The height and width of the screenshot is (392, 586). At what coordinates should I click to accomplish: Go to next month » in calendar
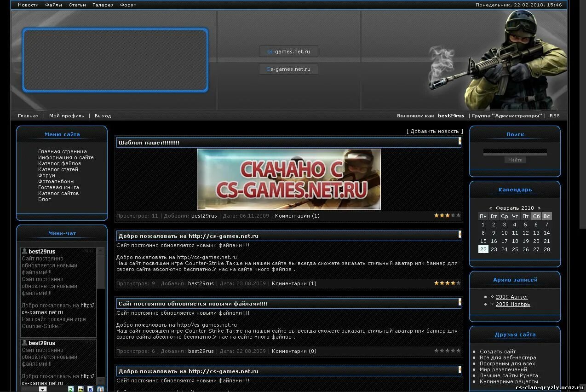tap(539, 208)
